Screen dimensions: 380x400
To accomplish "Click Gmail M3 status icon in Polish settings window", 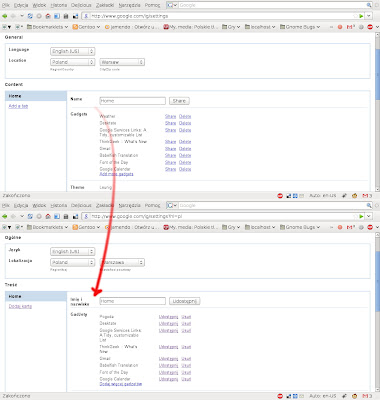I will pyautogui.click(x=367, y=396).
